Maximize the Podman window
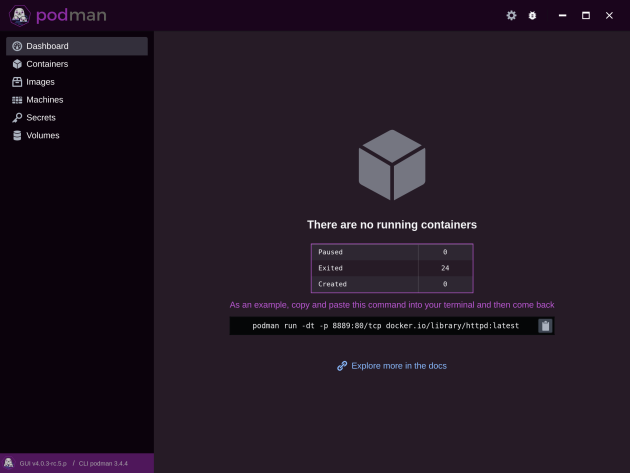The height and width of the screenshot is (473, 630). click(x=586, y=16)
